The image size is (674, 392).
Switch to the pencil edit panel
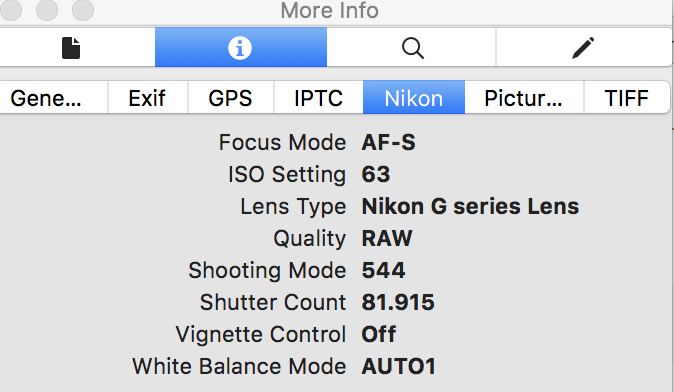[x=583, y=47]
